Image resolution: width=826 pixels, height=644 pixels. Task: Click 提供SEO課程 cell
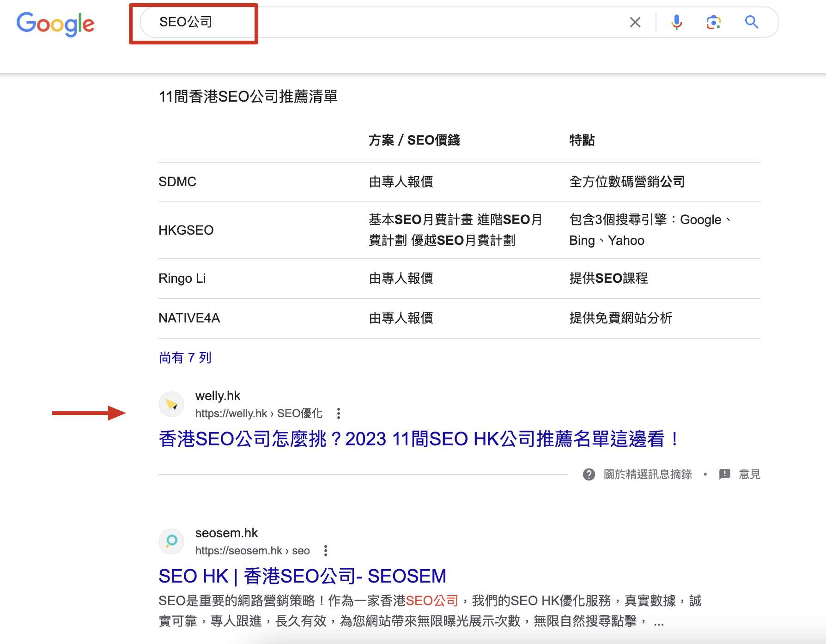pyautogui.click(x=608, y=278)
